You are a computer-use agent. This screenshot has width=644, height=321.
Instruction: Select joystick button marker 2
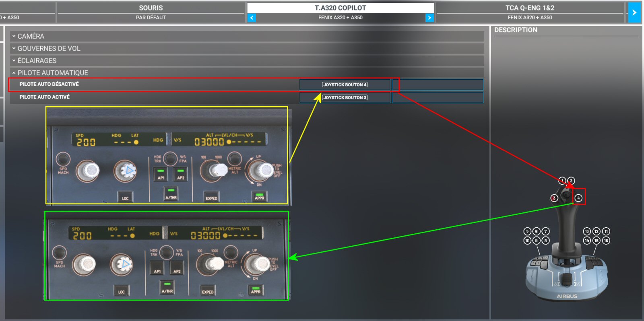(x=571, y=181)
